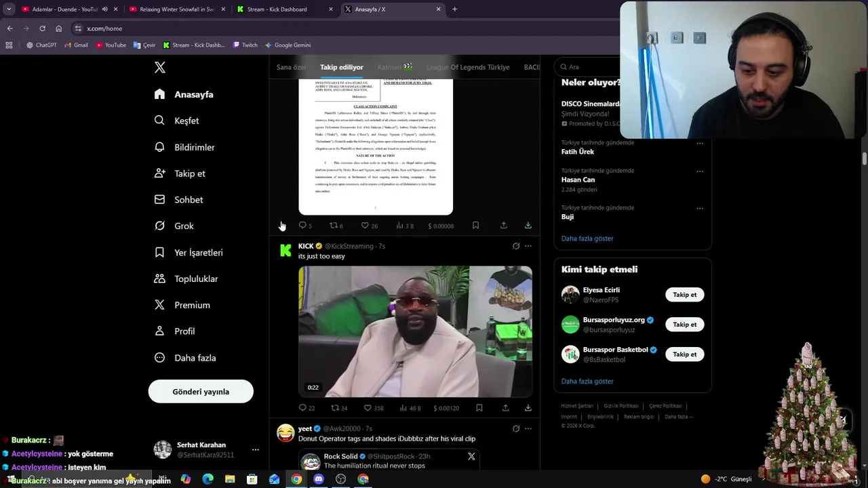The height and width of the screenshot is (488, 868).
Task: Repost the class action document post
Action: point(336,226)
